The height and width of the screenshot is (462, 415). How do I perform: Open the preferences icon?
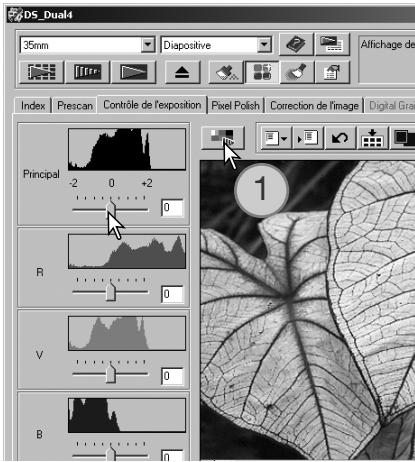pos(332,72)
